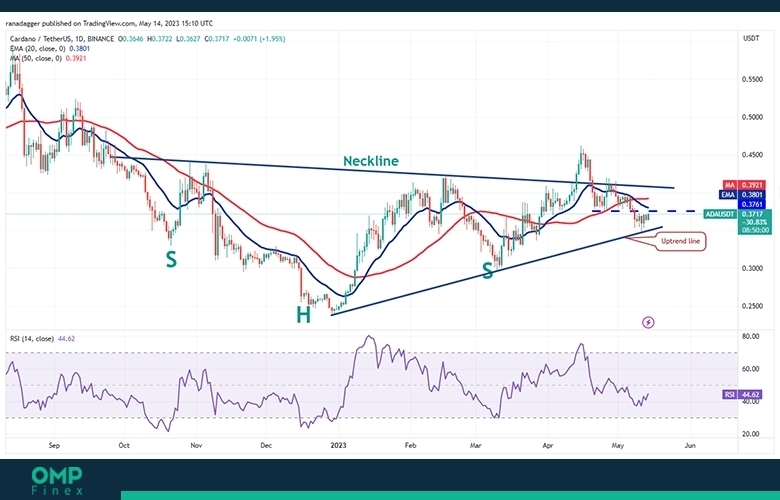Click the green ADAUSDT symbol tag
This screenshot has height=500, width=780.
coord(720,214)
